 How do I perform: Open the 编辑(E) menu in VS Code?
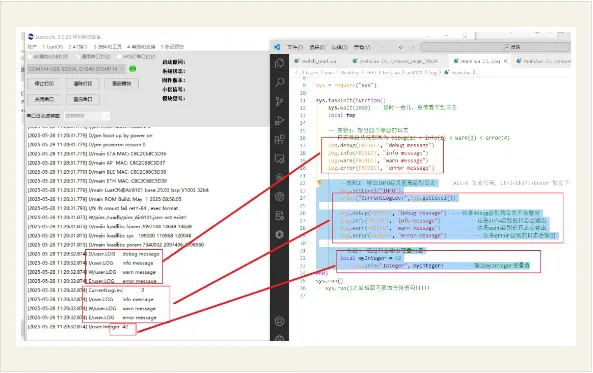click(x=317, y=47)
